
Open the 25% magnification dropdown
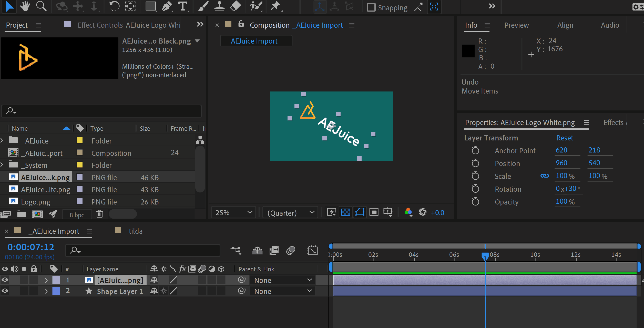(x=233, y=212)
